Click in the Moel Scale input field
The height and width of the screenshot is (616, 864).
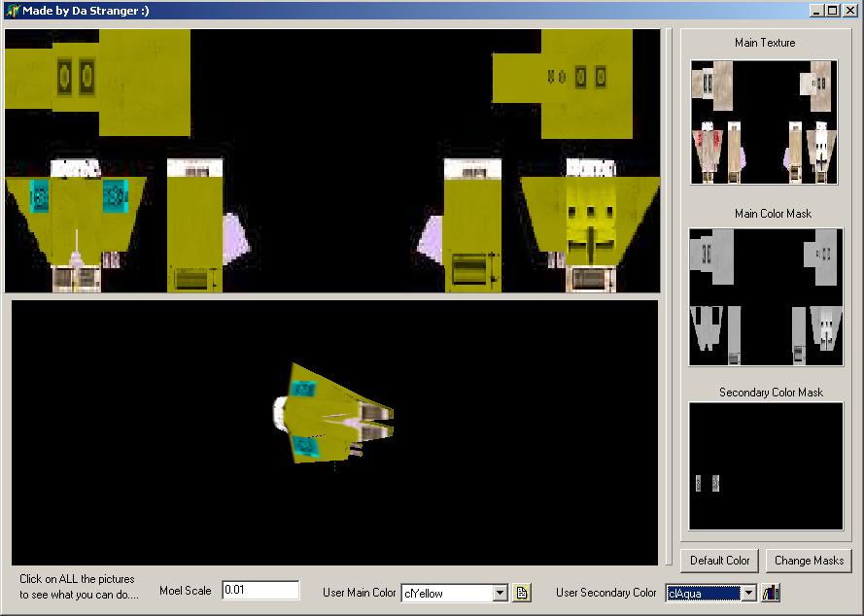260,590
